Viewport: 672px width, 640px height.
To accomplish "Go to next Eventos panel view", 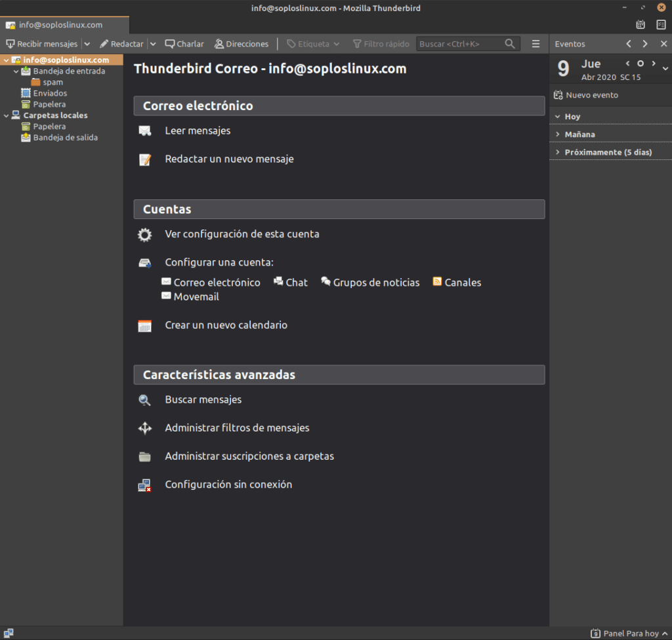I will 645,44.
